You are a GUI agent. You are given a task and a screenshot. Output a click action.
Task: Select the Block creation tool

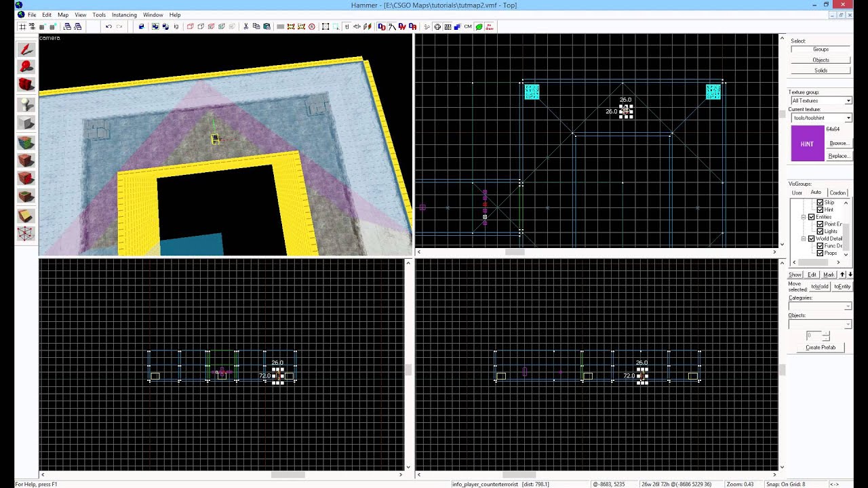(x=26, y=123)
